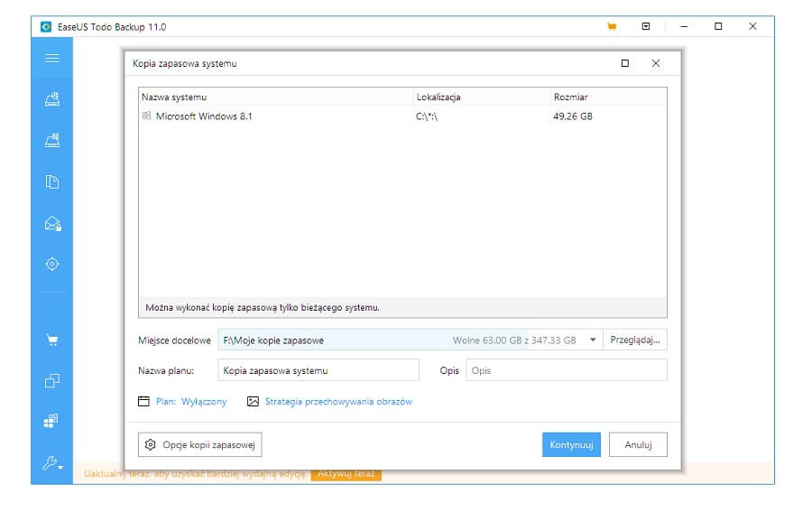Close the Kopia zapasowa systemu dialog
Viewport: 812px width, 512px height.
pos(656,63)
